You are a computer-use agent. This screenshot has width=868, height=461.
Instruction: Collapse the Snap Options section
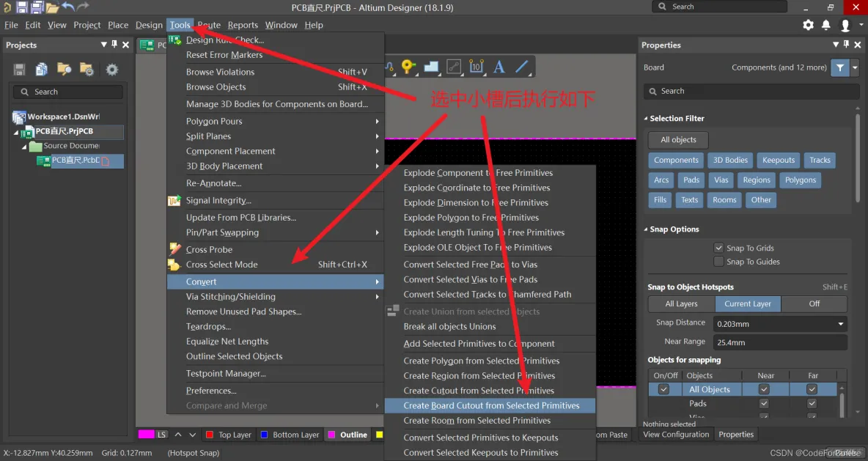645,229
